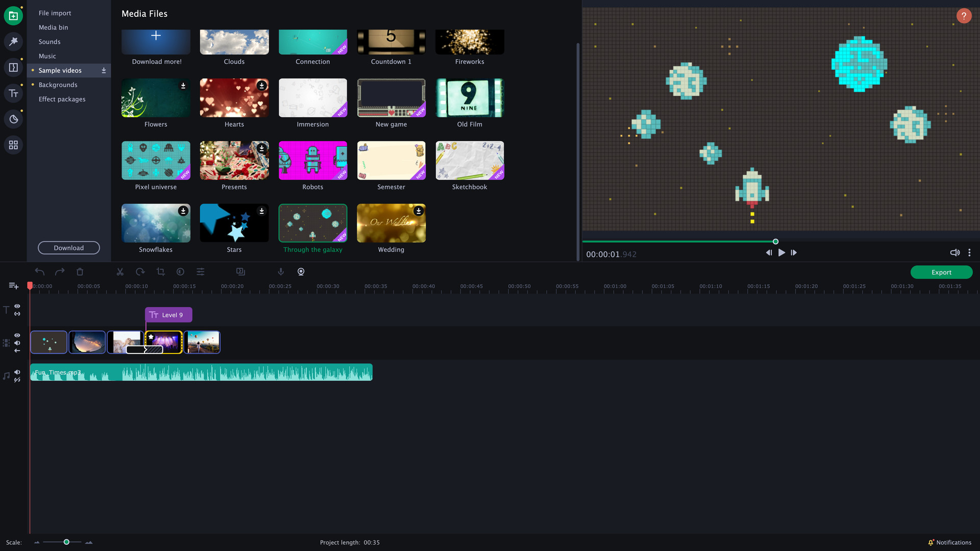Mute the audio track

click(x=17, y=372)
